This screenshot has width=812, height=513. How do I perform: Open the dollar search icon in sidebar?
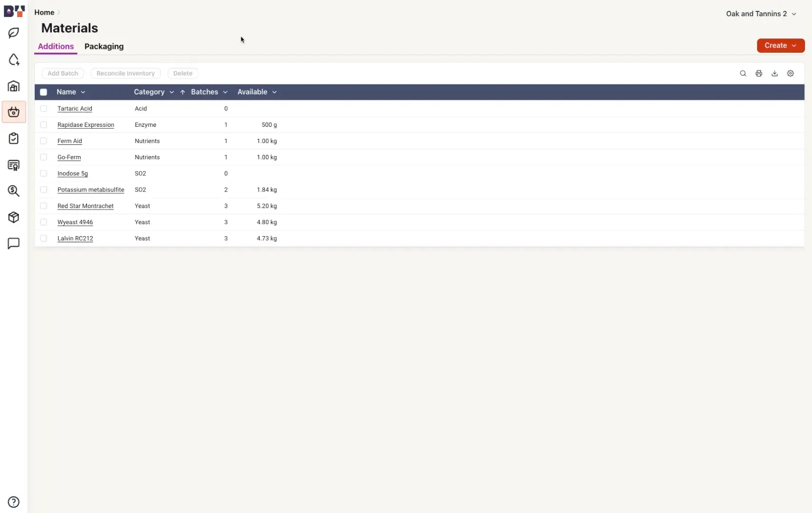[14, 191]
